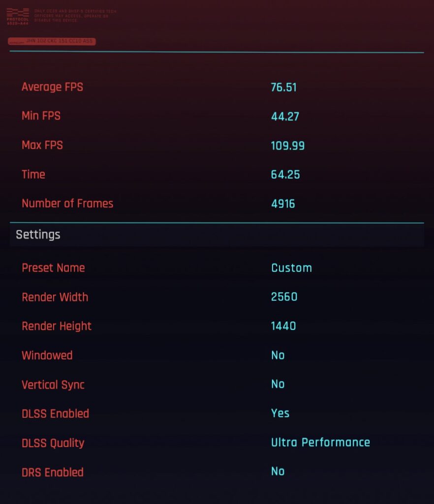Toggle the DRS Enabled No value
This screenshot has height=504, width=434.
click(x=278, y=472)
